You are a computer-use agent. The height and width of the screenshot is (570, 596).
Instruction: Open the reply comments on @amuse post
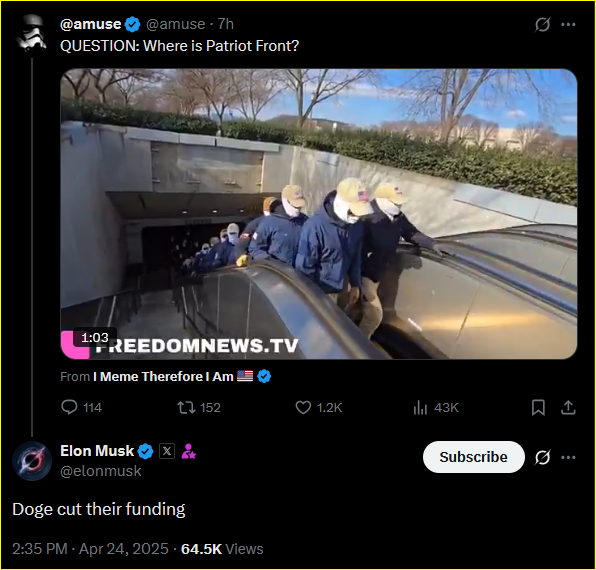81,407
